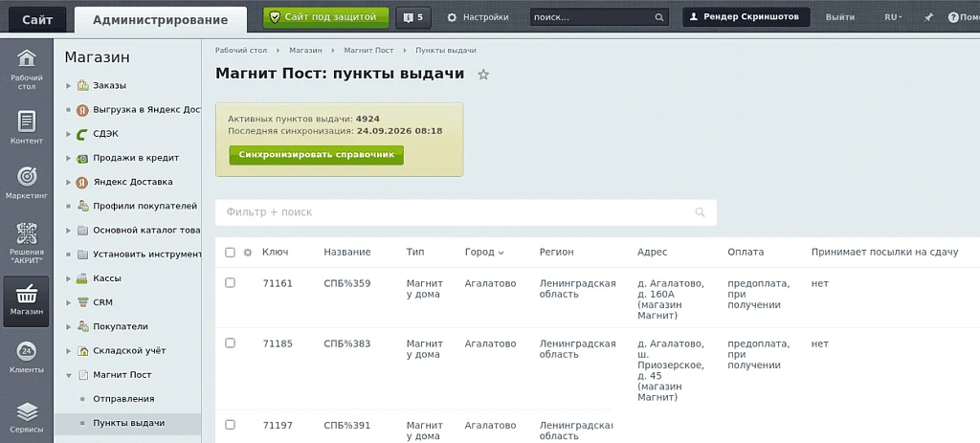The image size is (980, 443).
Task: Click the Покупатели icon in tree
Action: 82,327
